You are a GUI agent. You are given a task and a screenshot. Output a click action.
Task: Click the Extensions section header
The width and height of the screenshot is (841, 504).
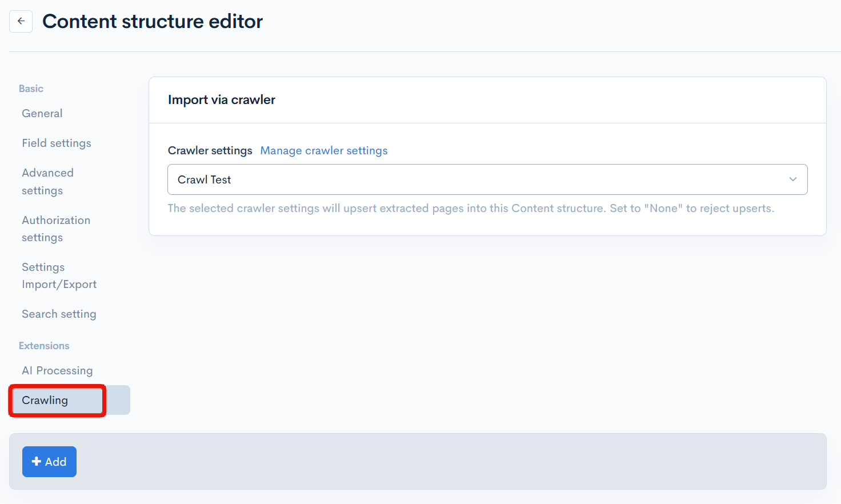click(x=44, y=346)
